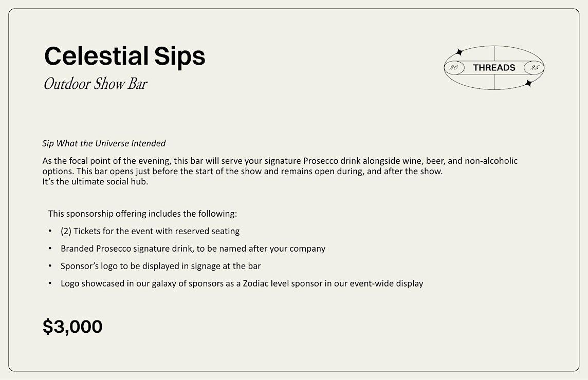Viewport: 588px width, 380px height.
Task: Click the 'ultimate social hub' sentence
Action: tap(95, 182)
